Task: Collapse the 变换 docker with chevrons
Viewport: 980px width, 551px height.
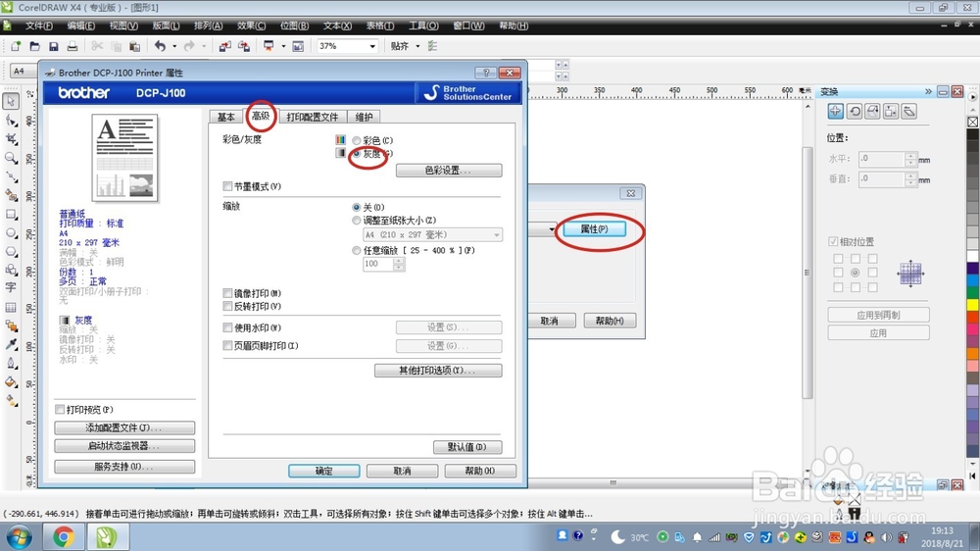Action: coord(928,91)
